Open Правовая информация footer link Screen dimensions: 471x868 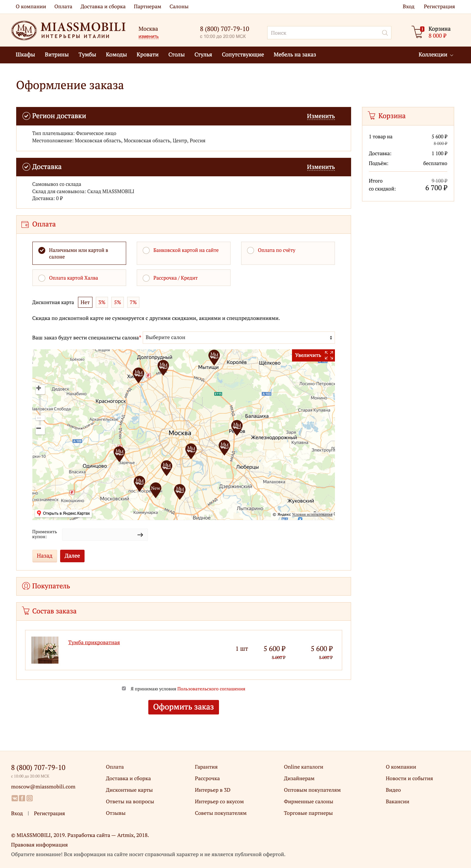[39, 845]
